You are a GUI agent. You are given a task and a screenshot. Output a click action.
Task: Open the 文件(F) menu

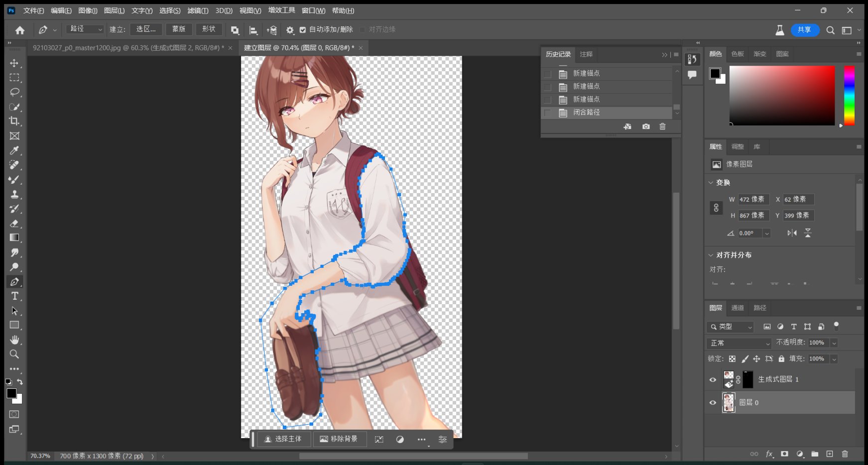pyautogui.click(x=34, y=10)
